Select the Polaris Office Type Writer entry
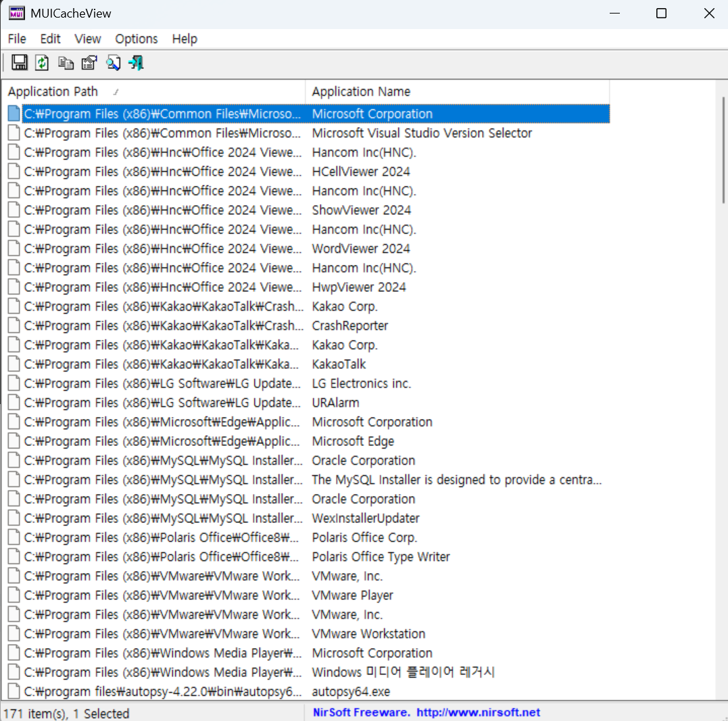The height and width of the screenshot is (721, 728). tap(308, 557)
